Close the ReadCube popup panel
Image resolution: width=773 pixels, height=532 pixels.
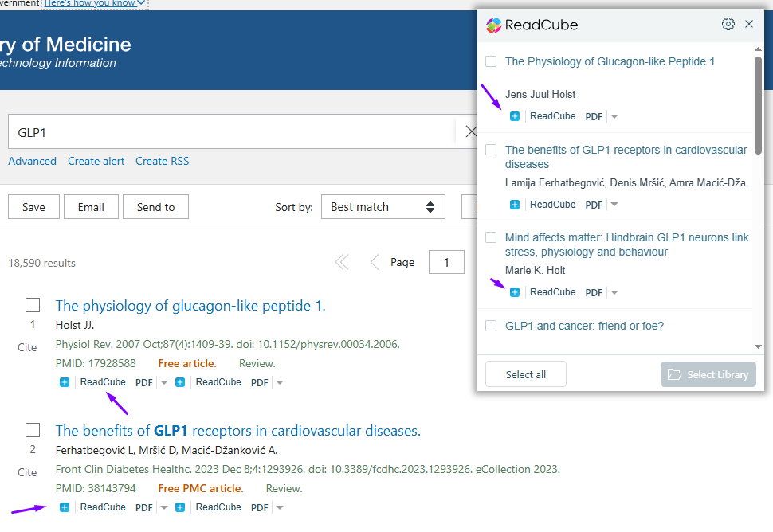[749, 24]
